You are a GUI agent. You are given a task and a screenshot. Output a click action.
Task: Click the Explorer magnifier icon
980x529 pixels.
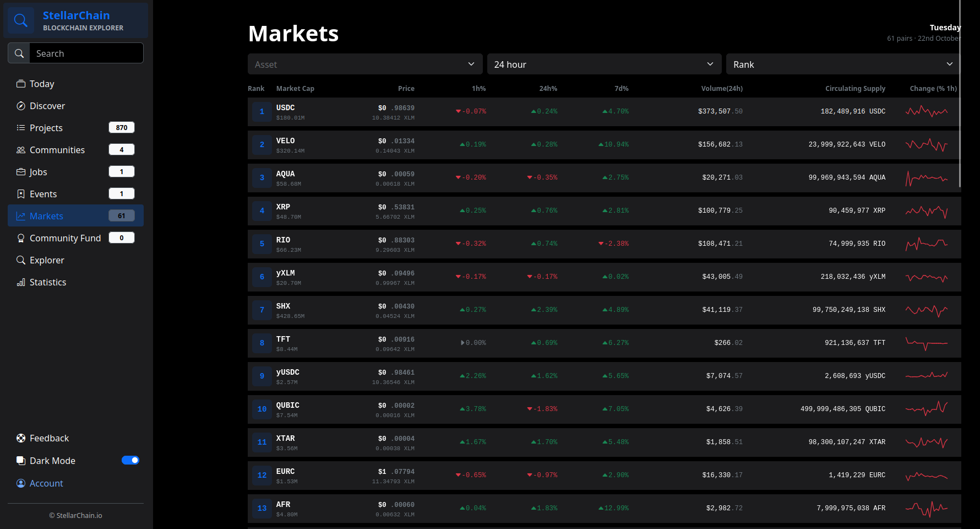tap(21, 260)
